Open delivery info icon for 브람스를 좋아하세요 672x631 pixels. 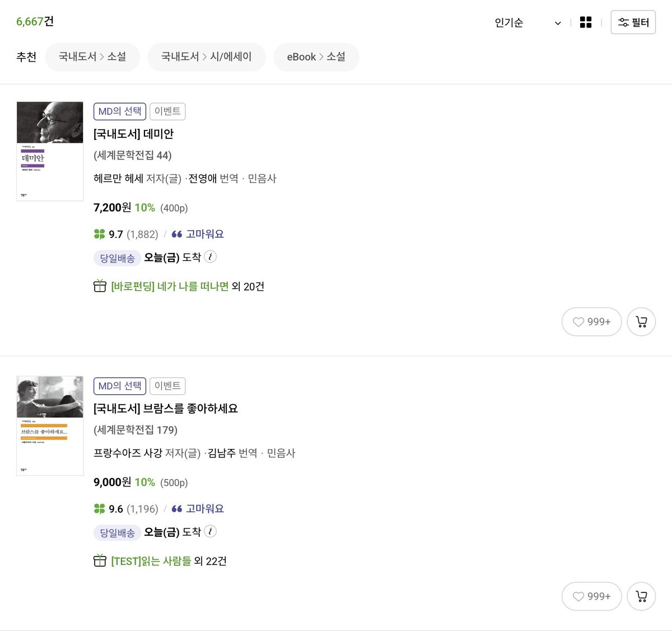click(x=210, y=531)
